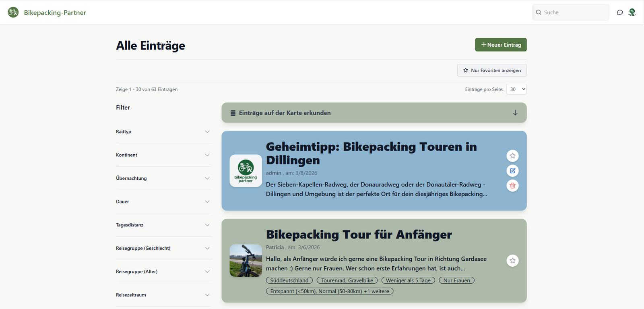Expand the Reisegruppe (Geschlecht) filter
The height and width of the screenshot is (309, 644).
coord(163,249)
